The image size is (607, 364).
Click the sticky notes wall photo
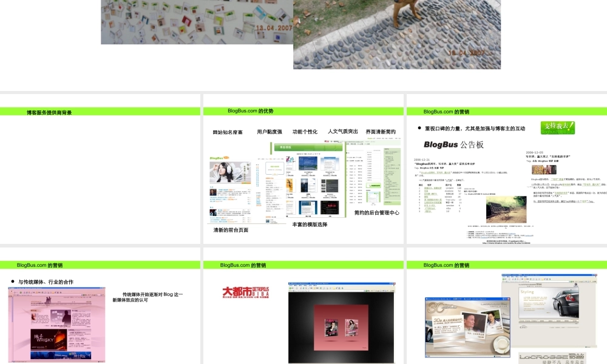tap(197, 22)
